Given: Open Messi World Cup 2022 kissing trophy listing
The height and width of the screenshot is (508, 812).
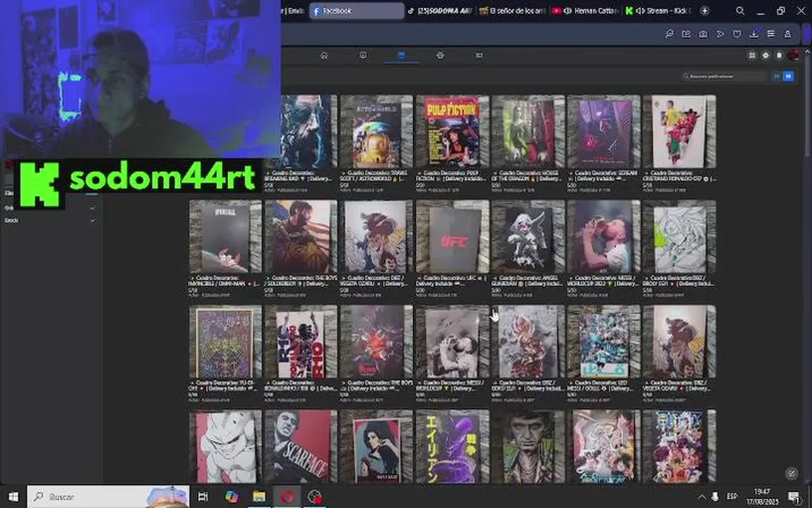Looking at the screenshot, I should point(603,236).
